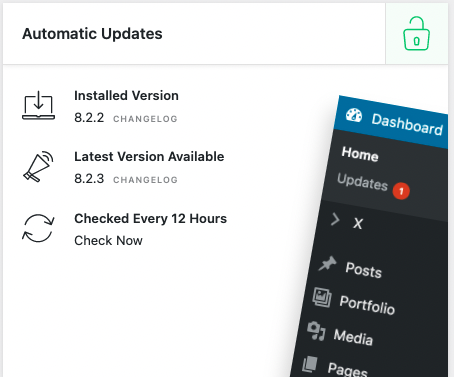
Task: Open changelog for installed version 8.2.2
Action: [145, 119]
